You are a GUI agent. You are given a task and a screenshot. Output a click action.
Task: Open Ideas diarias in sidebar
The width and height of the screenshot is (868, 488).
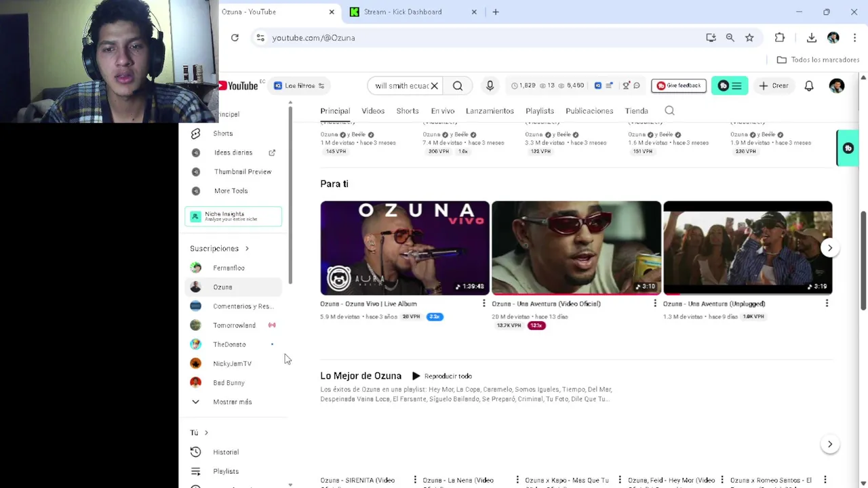point(233,152)
